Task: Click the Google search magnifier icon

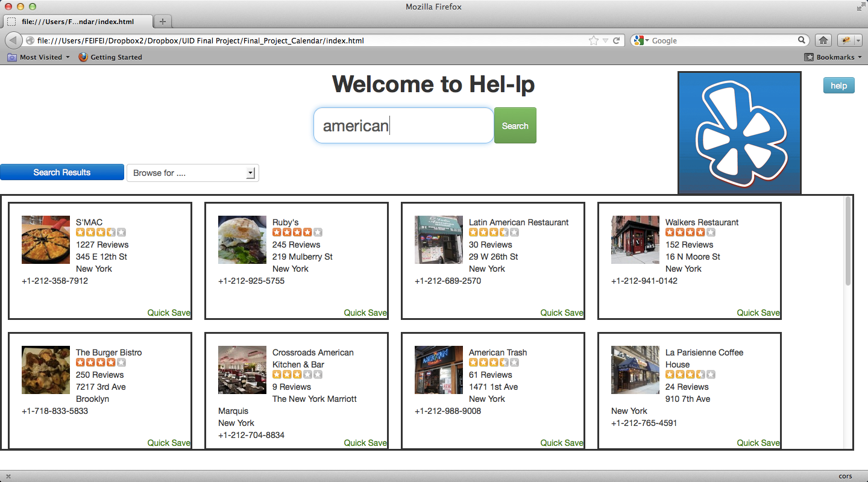Action: coord(802,40)
